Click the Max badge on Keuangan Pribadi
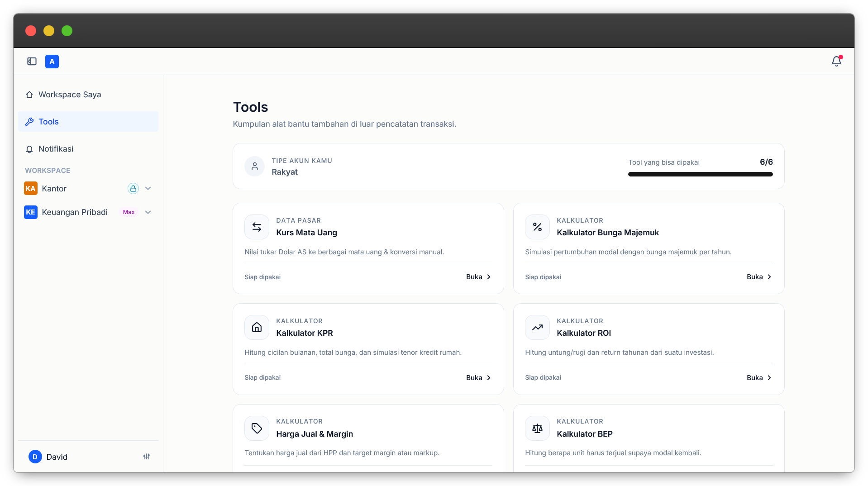This screenshot has width=868, height=486. click(129, 212)
